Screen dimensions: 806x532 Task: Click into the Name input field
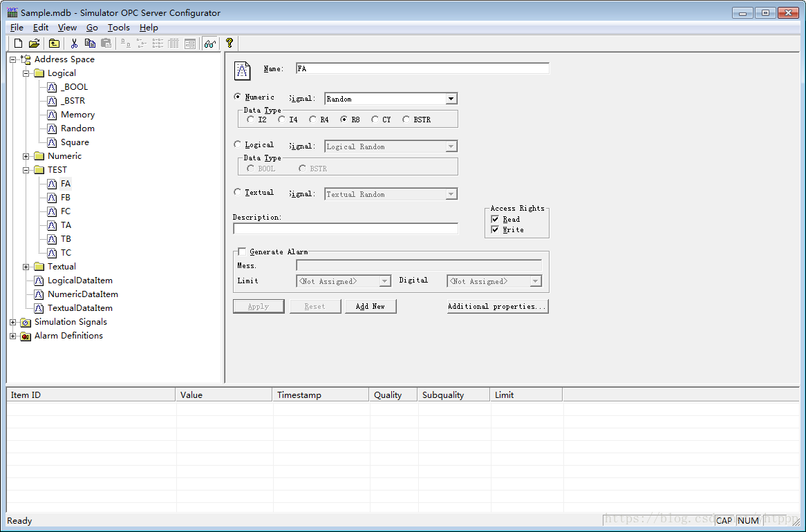(x=422, y=68)
